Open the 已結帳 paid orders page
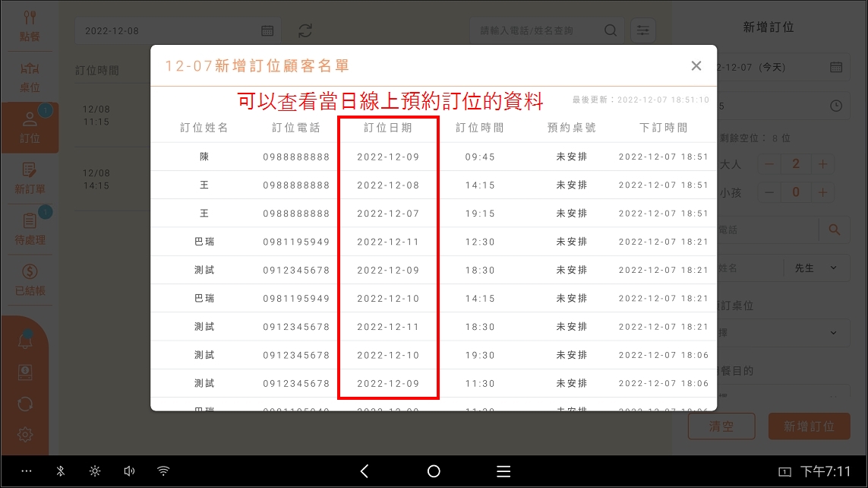 tap(30, 280)
